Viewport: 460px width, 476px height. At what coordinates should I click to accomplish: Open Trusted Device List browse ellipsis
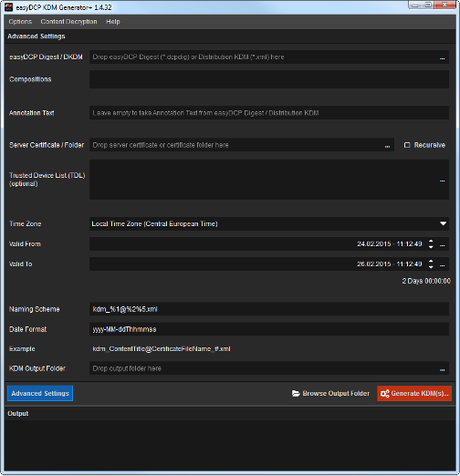click(442, 181)
